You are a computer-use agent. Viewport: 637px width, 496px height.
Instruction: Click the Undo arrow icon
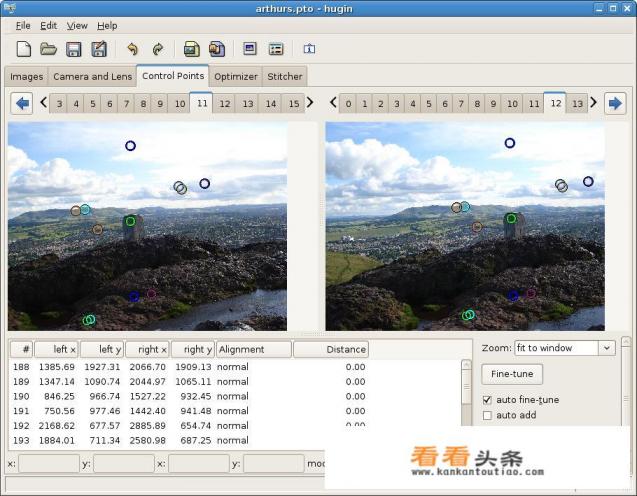click(132, 49)
